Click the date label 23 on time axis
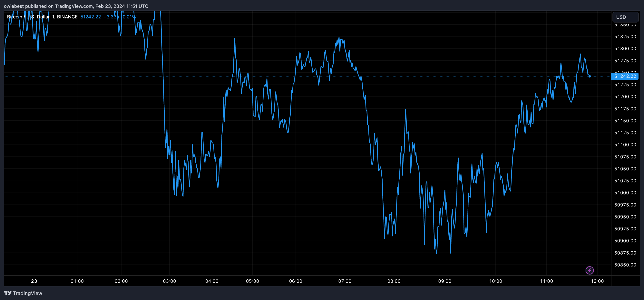The width and height of the screenshot is (644, 300). (x=34, y=281)
